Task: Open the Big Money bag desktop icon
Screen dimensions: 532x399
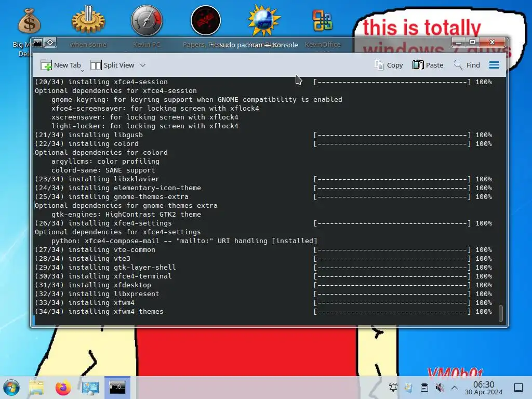Action: pyautogui.click(x=29, y=21)
